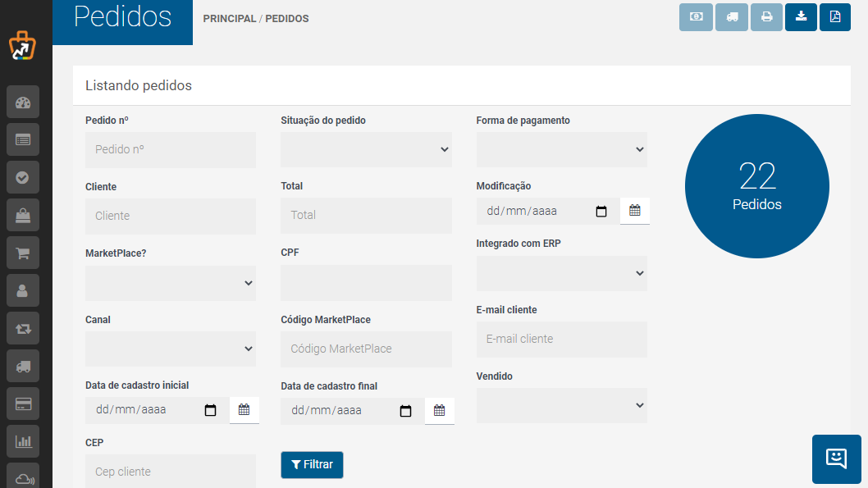Open the Integrado com ERP dropdown
This screenshot has height=488, width=868.
(561, 273)
